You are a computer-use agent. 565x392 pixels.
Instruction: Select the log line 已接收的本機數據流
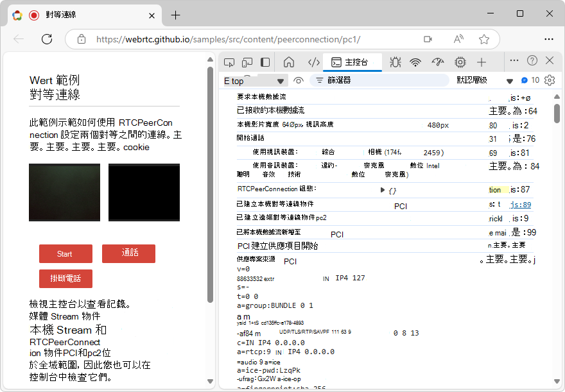tap(270, 110)
